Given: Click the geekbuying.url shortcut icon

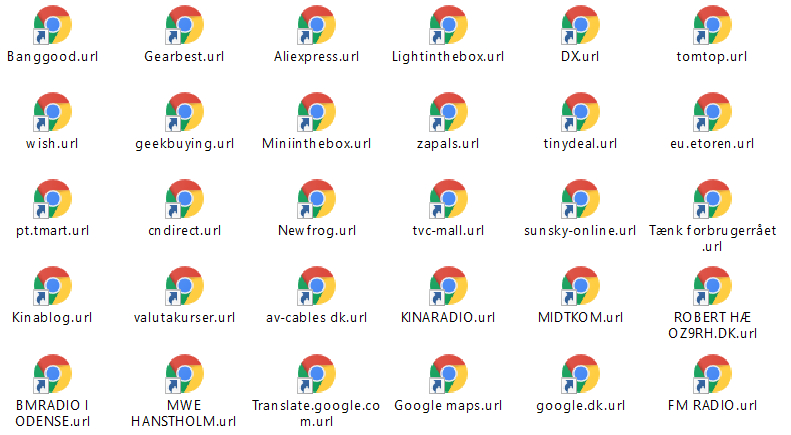Looking at the screenshot, I should point(185,112).
